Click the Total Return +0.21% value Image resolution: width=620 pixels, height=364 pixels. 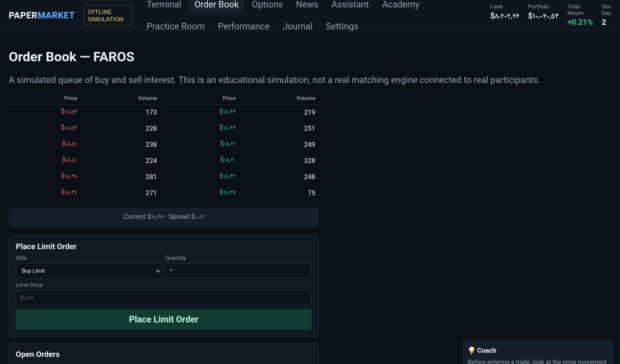580,22
